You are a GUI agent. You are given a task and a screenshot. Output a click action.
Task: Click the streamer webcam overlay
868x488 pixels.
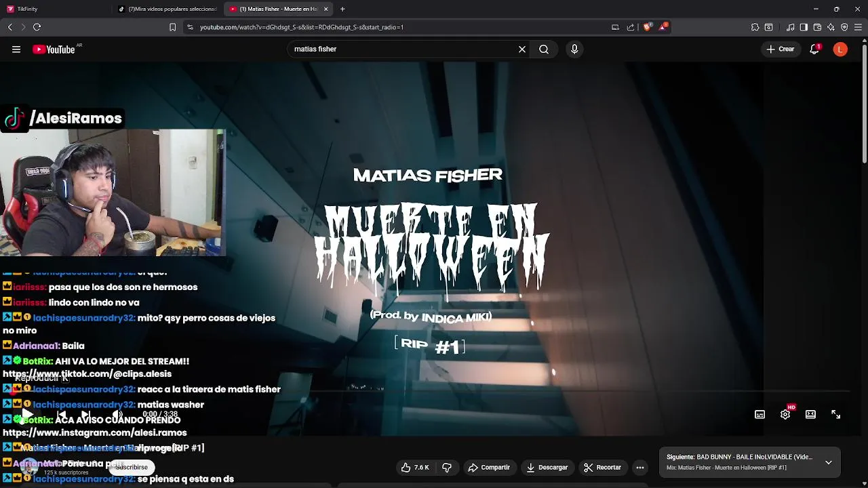coord(113,192)
